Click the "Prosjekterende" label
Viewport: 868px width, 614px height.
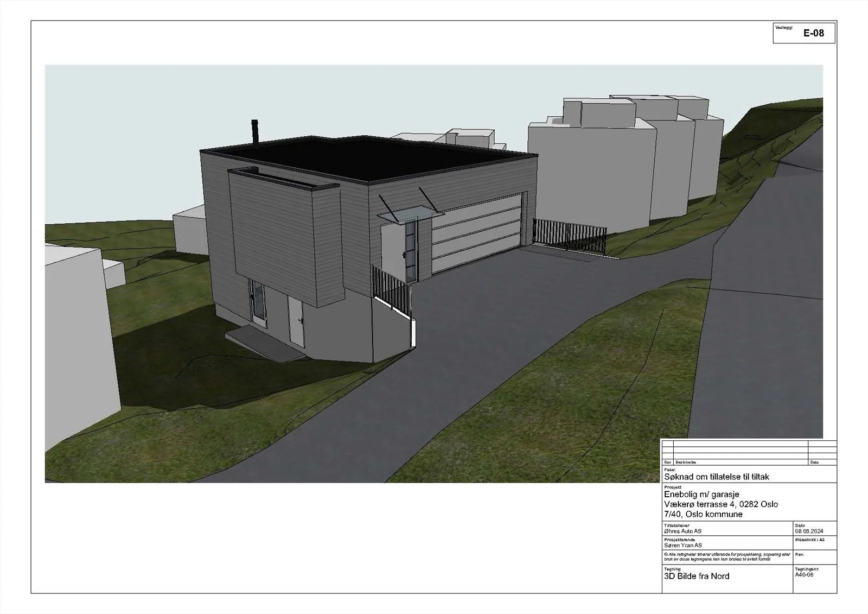679,540
